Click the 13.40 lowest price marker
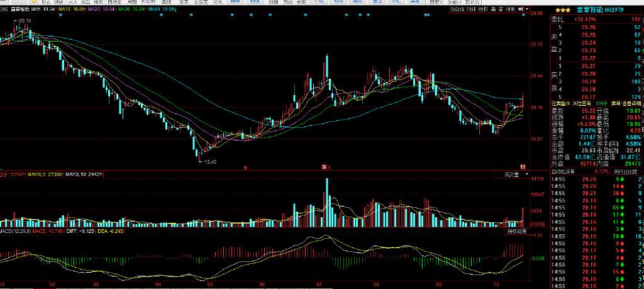Image resolution: width=644 pixels, height=289 pixels. [209, 162]
